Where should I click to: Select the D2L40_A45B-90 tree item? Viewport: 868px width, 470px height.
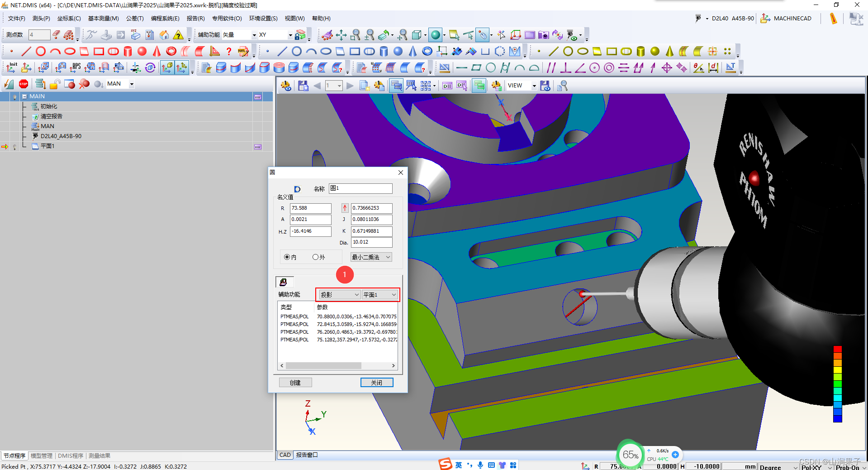point(61,136)
